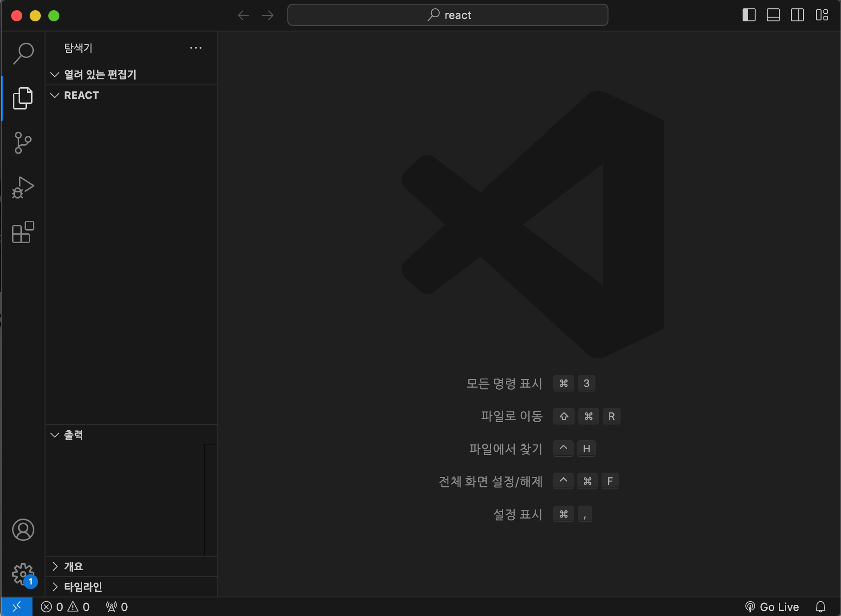Open the Extensions view
841x616 pixels.
pos(23,232)
